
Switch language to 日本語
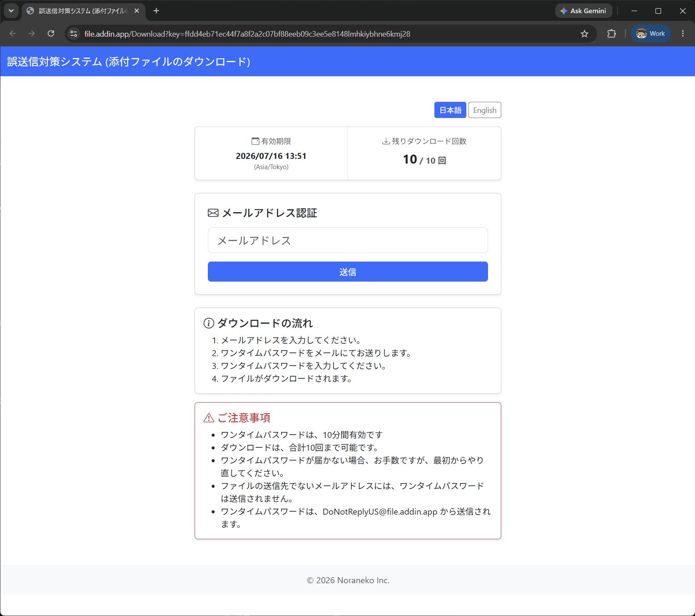(x=450, y=110)
